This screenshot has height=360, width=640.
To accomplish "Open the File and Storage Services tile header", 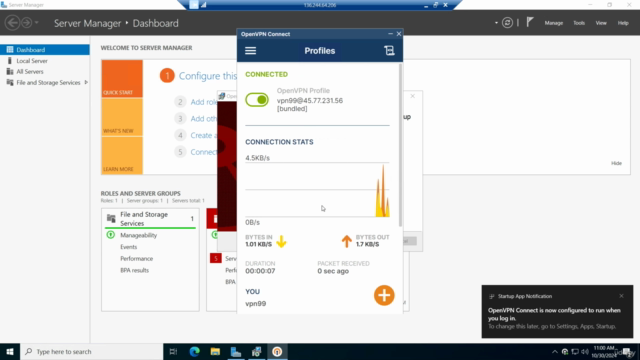I will 150,219.
